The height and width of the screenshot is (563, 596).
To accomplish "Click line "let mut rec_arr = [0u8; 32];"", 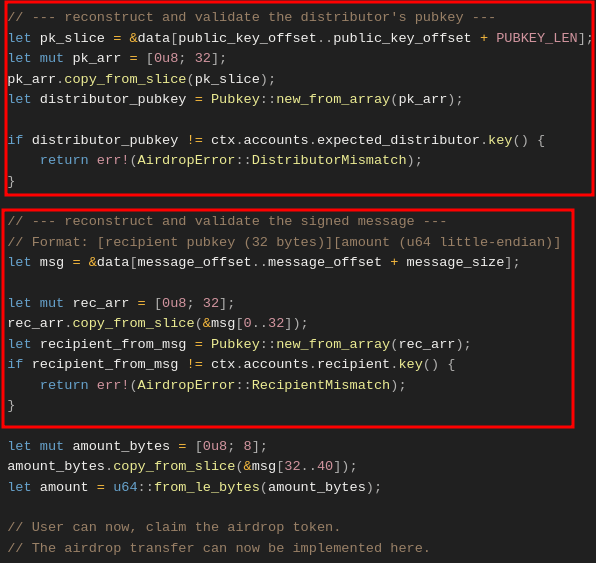I will [121, 303].
